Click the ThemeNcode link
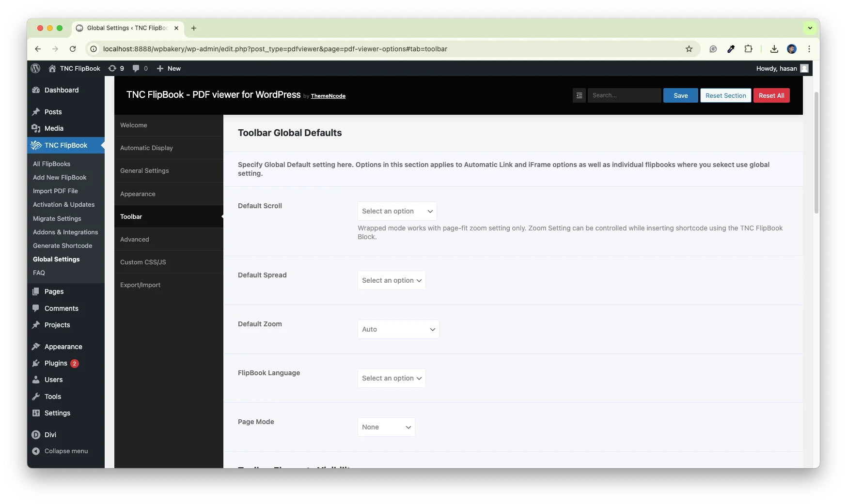The width and height of the screenshot is (847, 504). [x=328, y=96]
